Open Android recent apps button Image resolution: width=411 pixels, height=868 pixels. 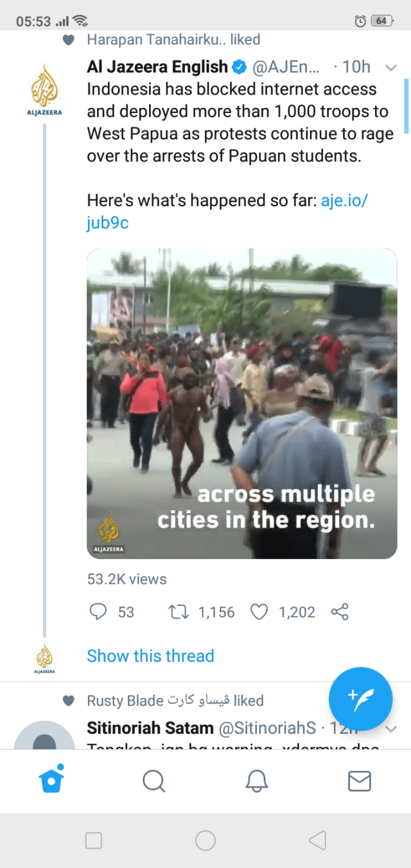click(94, 840)
